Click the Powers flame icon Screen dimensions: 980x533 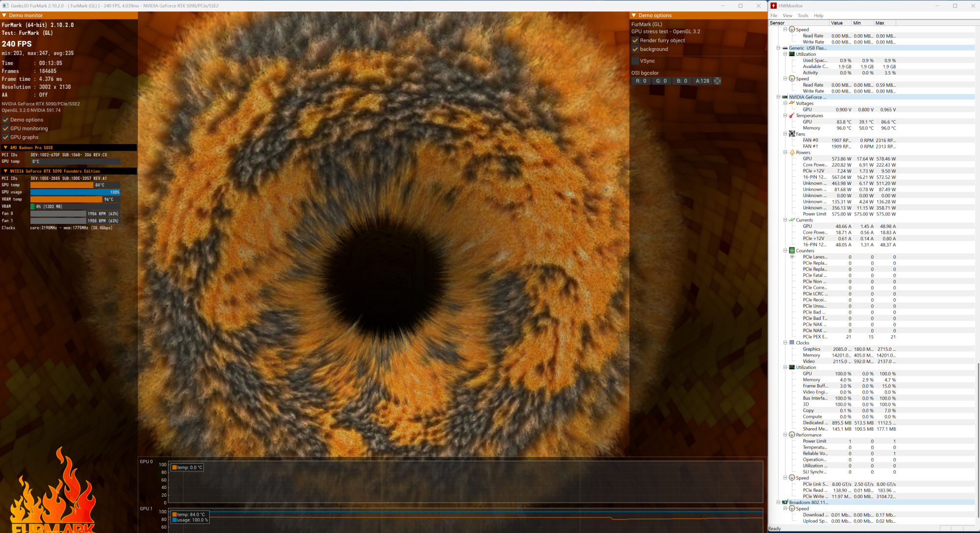(x=792, y=152)
